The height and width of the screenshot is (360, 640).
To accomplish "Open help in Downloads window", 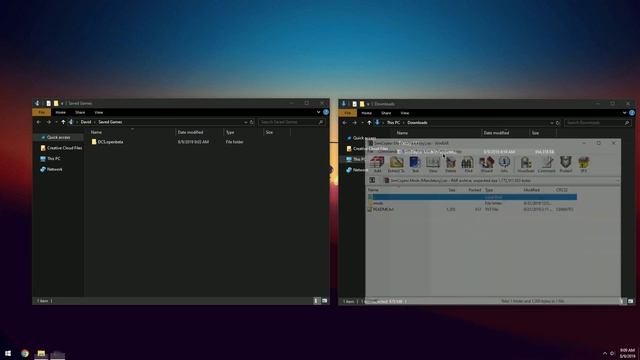I will 632,113.
